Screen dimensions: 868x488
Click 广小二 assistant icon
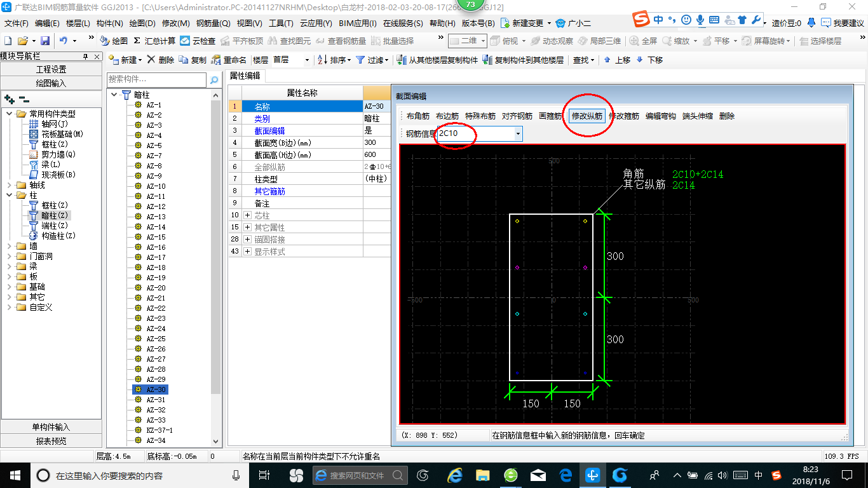(x=560, y=23)
